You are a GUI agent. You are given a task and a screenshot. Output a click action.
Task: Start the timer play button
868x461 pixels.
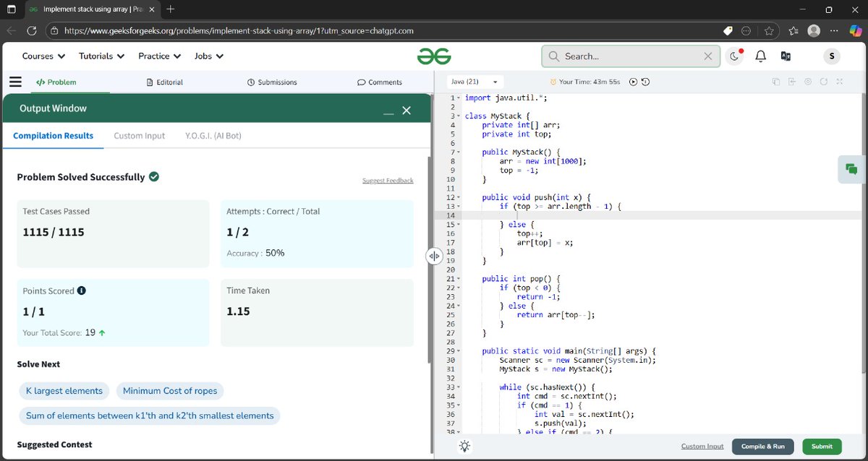click(633, 82)
